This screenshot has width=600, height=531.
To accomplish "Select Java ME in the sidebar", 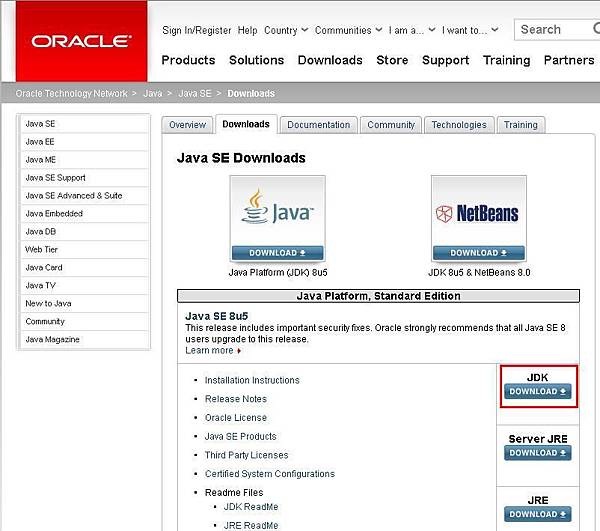I will click(x=85, y=160).
